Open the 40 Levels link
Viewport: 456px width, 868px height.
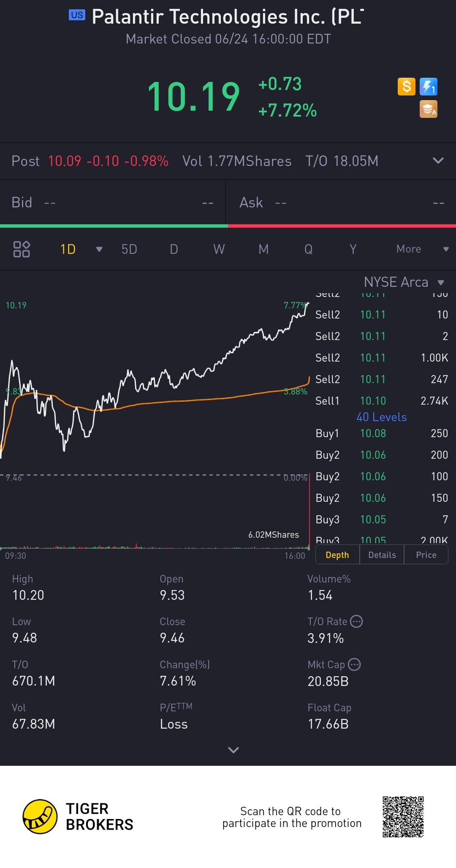pos(382,417)
